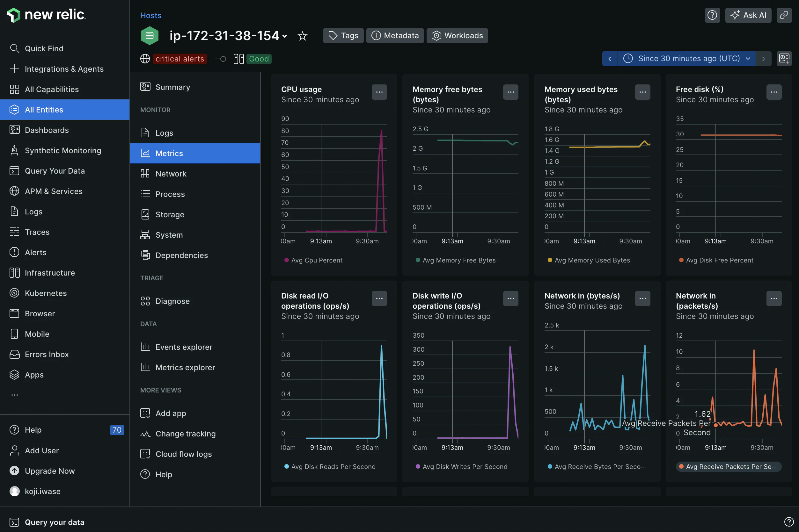Viewport: 799px width, 532px height.
Task: Show more sidebar items via ellipsis
Action: tap(15, 395)
